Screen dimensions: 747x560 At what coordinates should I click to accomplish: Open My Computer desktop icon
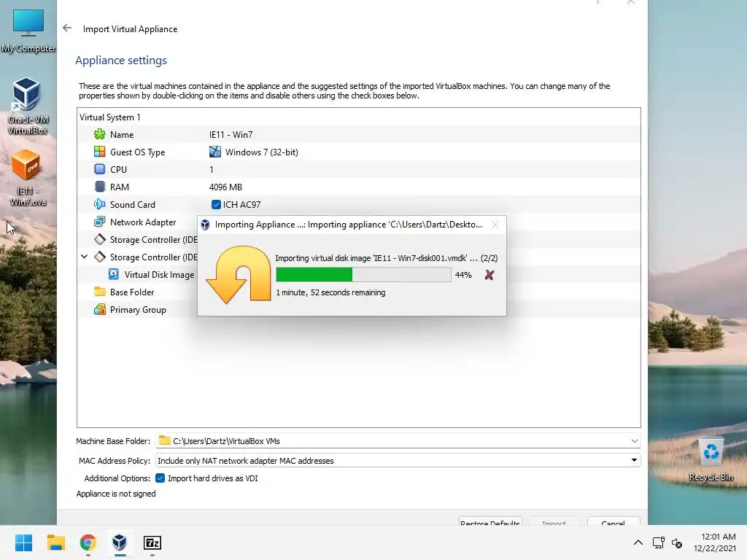pyautogui.click(x=28, y=31)
